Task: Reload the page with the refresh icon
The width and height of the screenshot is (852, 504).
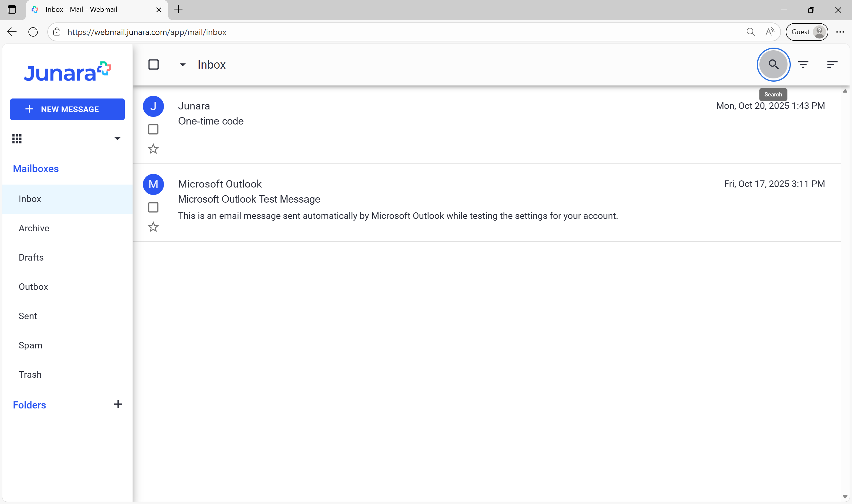Action: [x=33, y=32]
